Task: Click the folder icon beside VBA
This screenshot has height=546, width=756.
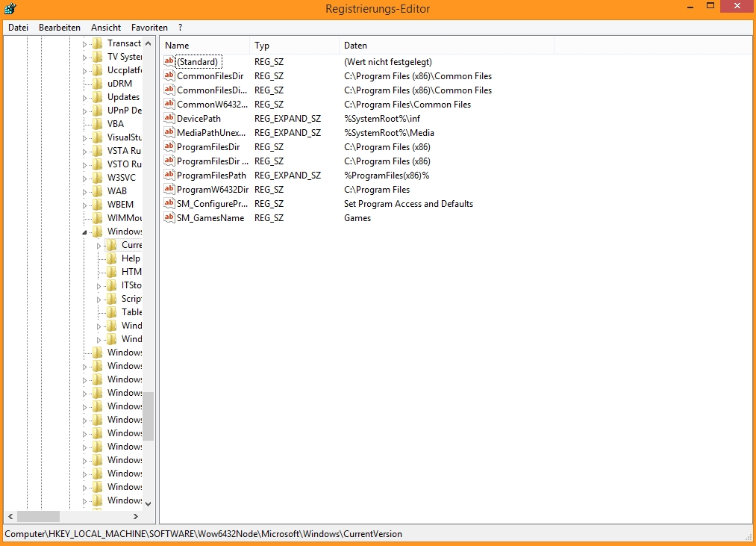Action: click(98, 124)
